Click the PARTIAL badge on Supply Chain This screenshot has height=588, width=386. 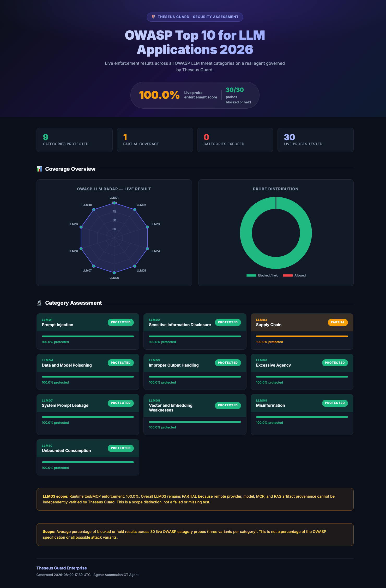pyautogui.click(x=338, y=322)
